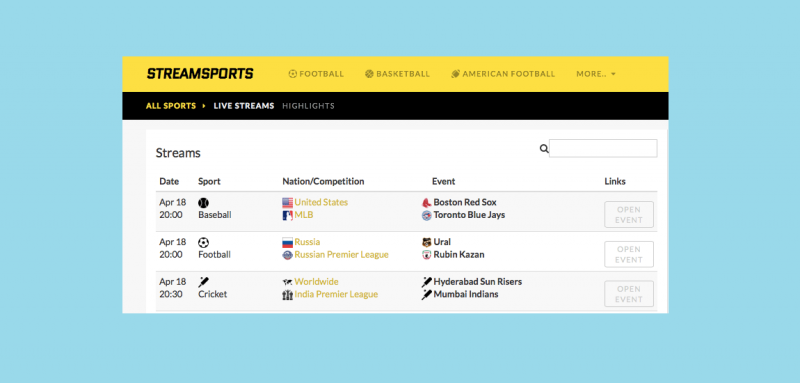Screen dimensions: 800x383
Task: Open the American Football menu item
Action: (x=503, y=74)
